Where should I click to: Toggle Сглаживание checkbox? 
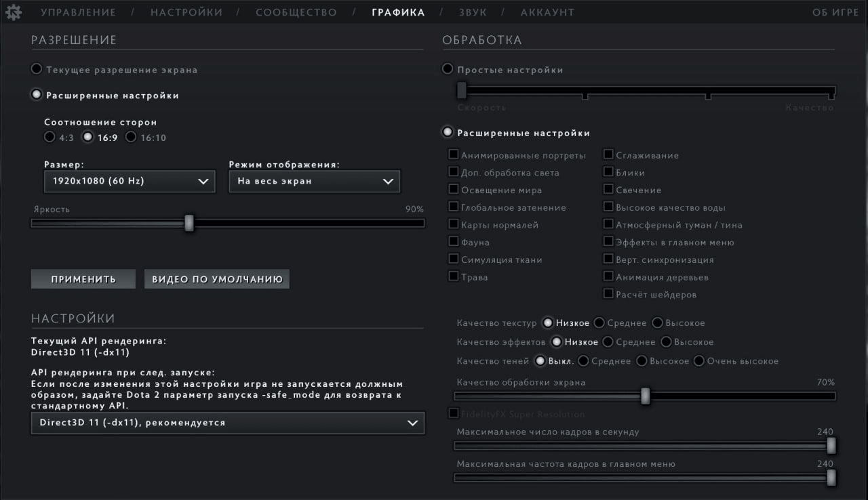click(x=608, y=155)
